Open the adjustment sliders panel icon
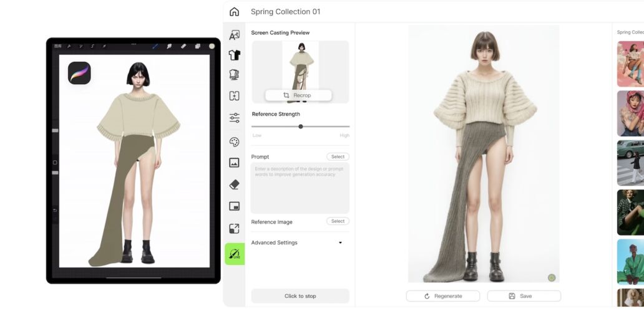The image size is (644, 321). point(234,118)
